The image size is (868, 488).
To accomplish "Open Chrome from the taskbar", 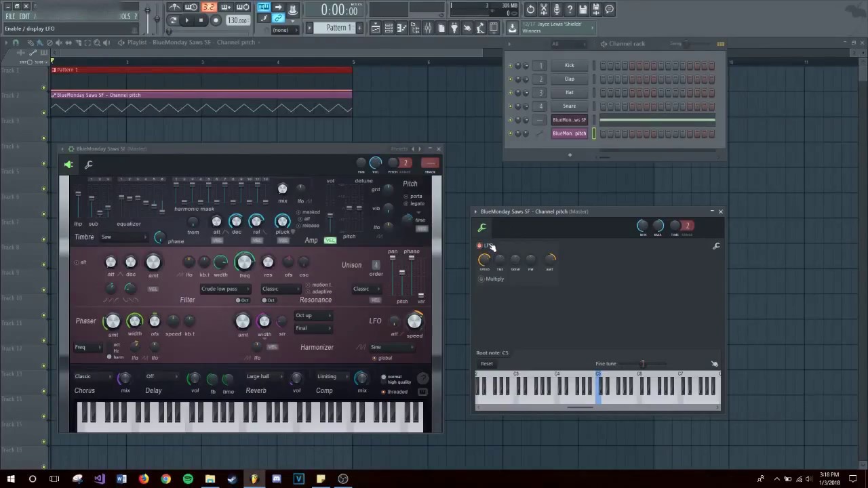I will [x=165, y=479].
